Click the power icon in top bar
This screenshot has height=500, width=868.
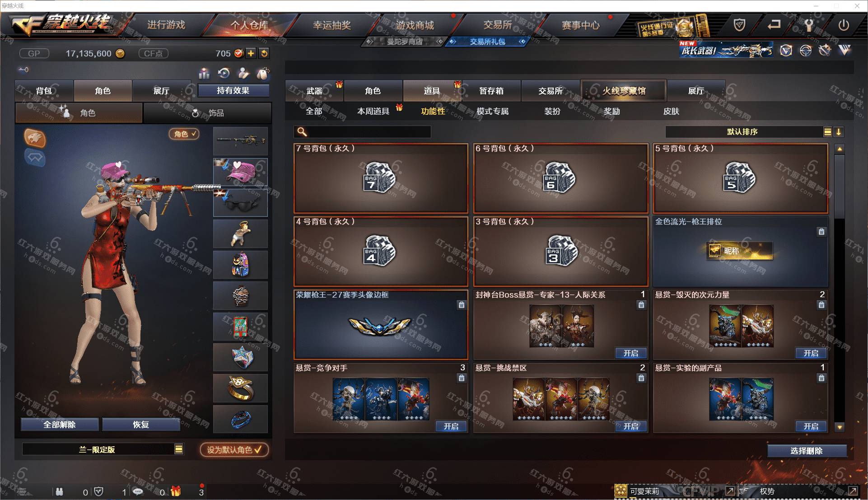(x=843, y=25)
